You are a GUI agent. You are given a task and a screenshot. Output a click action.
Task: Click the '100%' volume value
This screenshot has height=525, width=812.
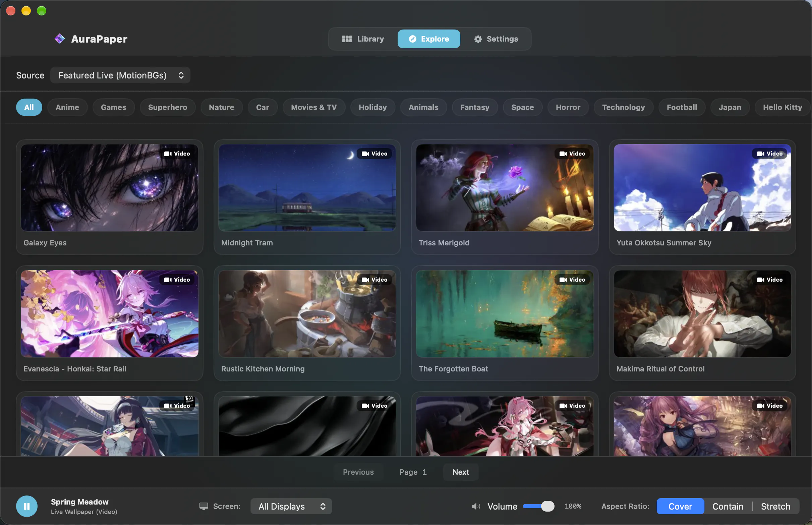[x=573, y=506]
